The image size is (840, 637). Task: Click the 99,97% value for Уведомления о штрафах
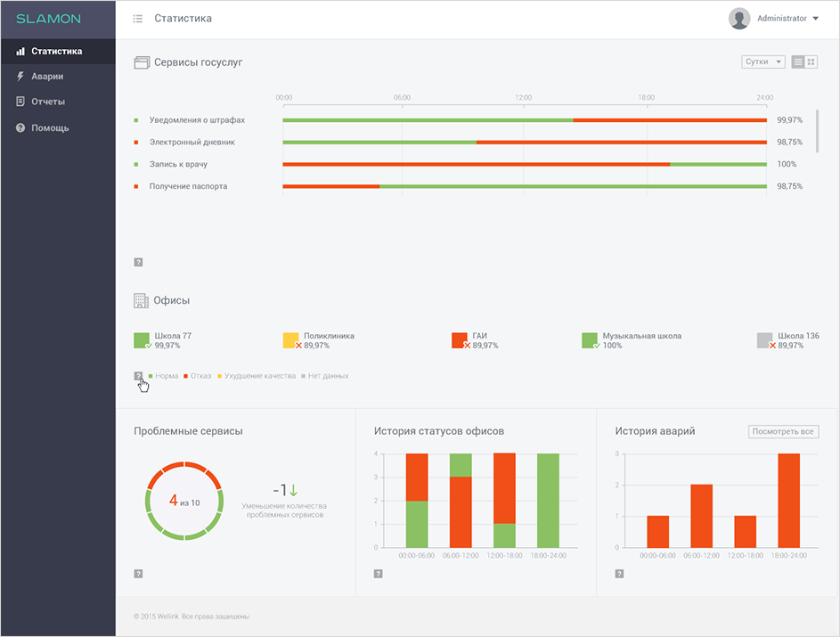click(x=789, y=120)
